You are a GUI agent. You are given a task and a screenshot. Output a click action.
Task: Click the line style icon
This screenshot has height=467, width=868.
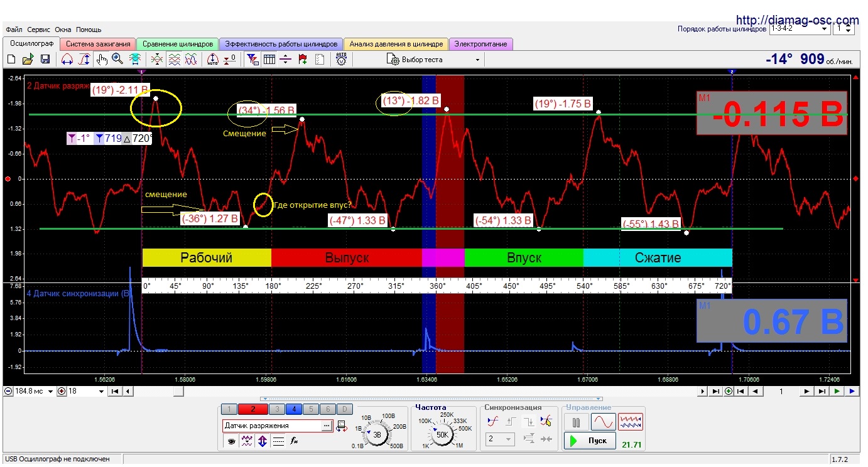[278, 441]
